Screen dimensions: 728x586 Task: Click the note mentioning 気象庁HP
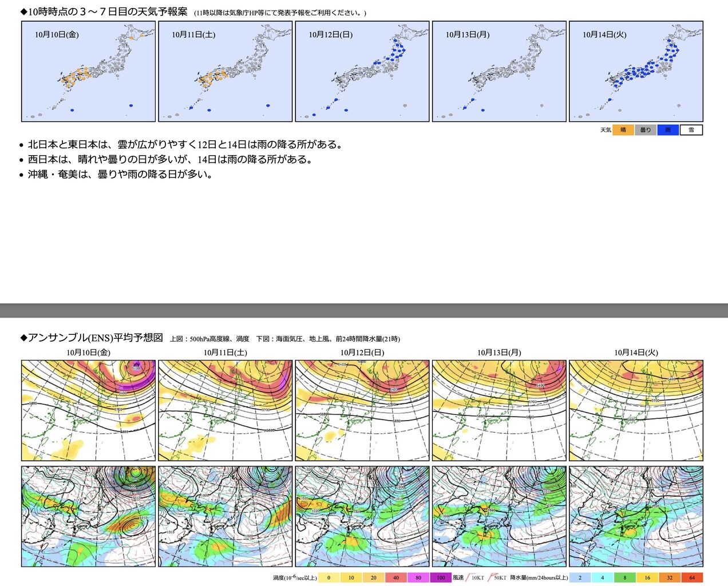280,13
